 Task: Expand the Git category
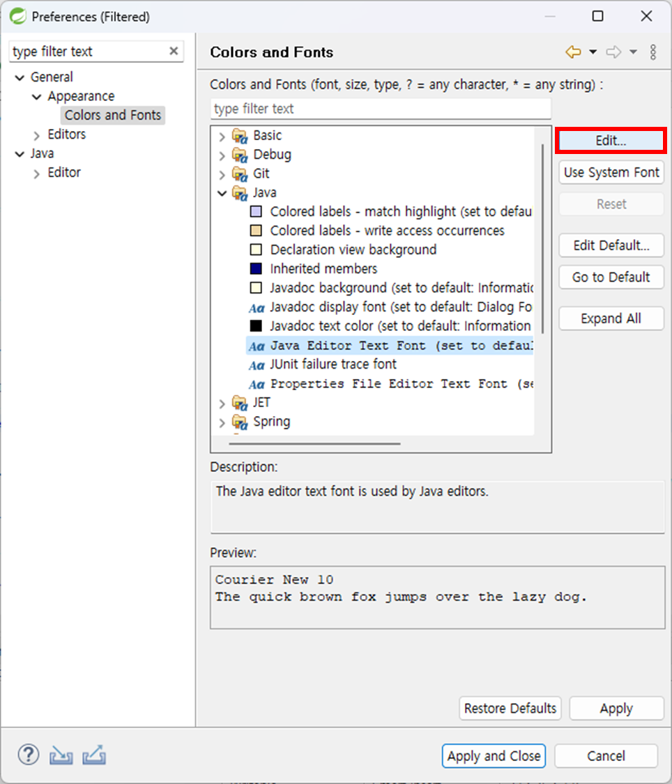click(x=222, y=174)
